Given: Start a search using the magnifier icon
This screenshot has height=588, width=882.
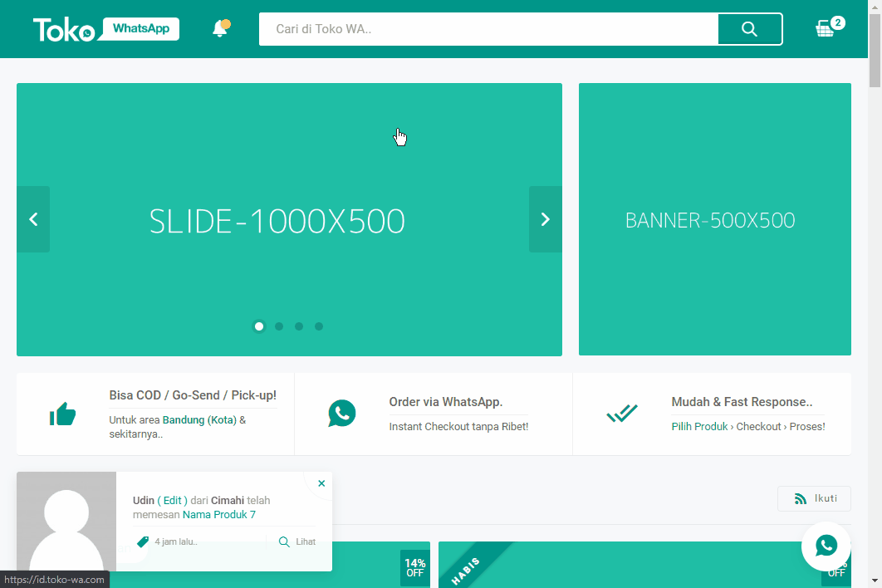Looking at the screenshot, I should [x=749, y=28].
